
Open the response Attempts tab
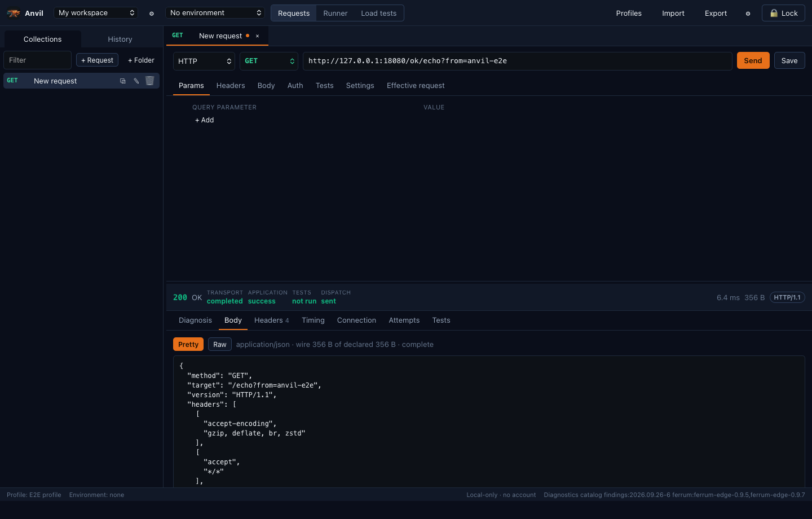[404, 320]
